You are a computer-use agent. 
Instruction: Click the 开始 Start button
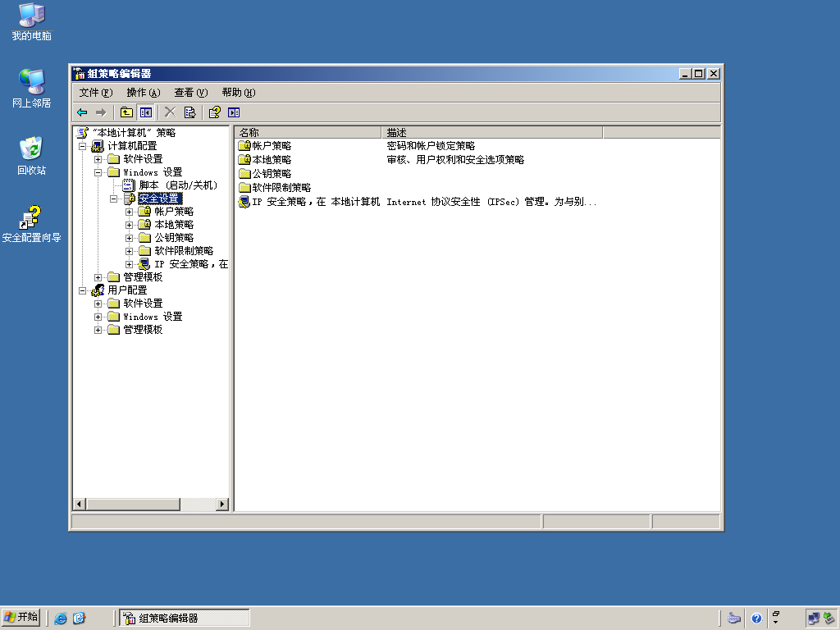pyautogui.click(x=21, y=618)
